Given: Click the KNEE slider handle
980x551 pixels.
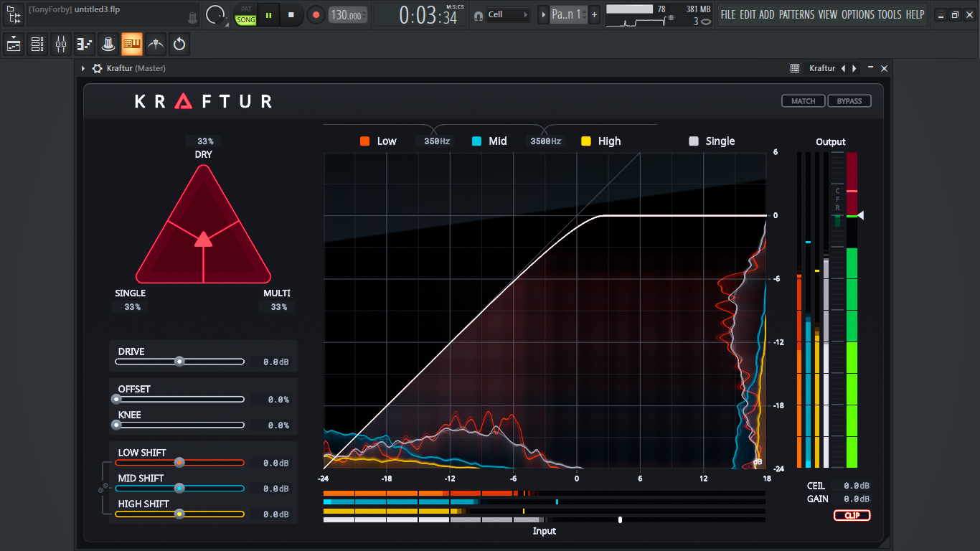Looking at the screenshot, I should point(116,425).
